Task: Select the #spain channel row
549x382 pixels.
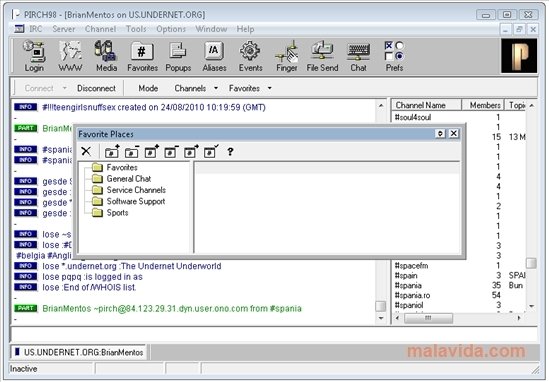Action: (x=459, y=276)
